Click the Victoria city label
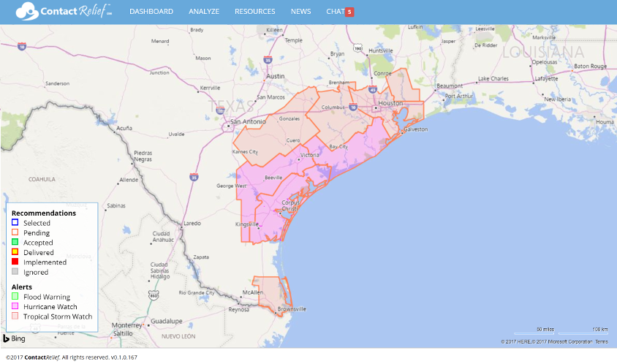 pyautogui.click(x=310, y=155)
